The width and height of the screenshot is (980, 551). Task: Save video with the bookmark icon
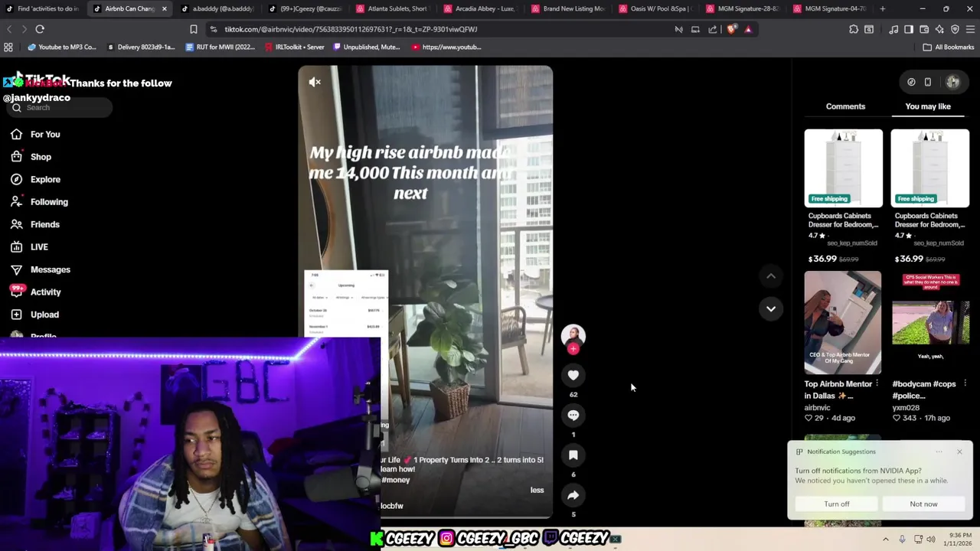click(x=573, y=455)
